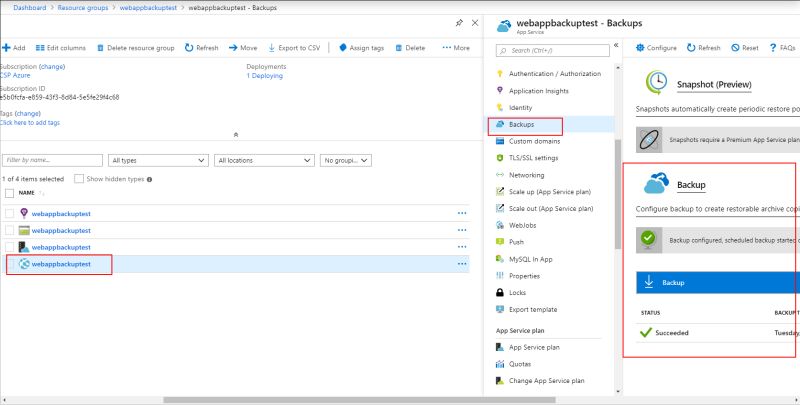Open storage account resource icon
This screenshot has height=405, width=800.
[x=24, y=231]
